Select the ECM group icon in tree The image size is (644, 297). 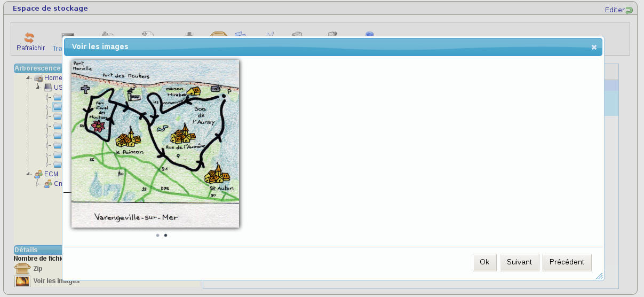(38, 174)
